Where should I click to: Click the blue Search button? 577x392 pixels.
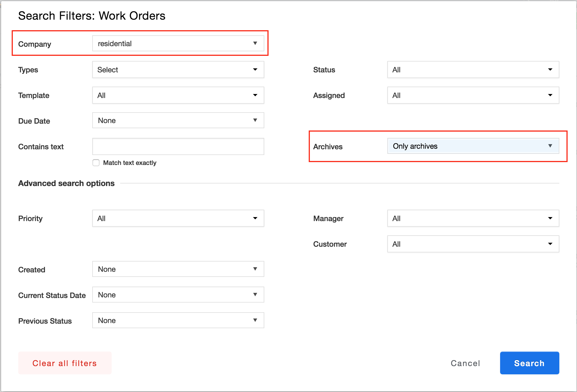pyautogui.click(x=529, y=363)
